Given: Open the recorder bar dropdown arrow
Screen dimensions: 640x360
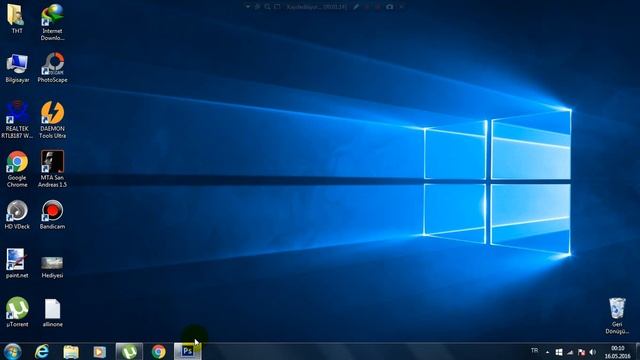Looking at the screenshot, I should click(x=248, y=7).
